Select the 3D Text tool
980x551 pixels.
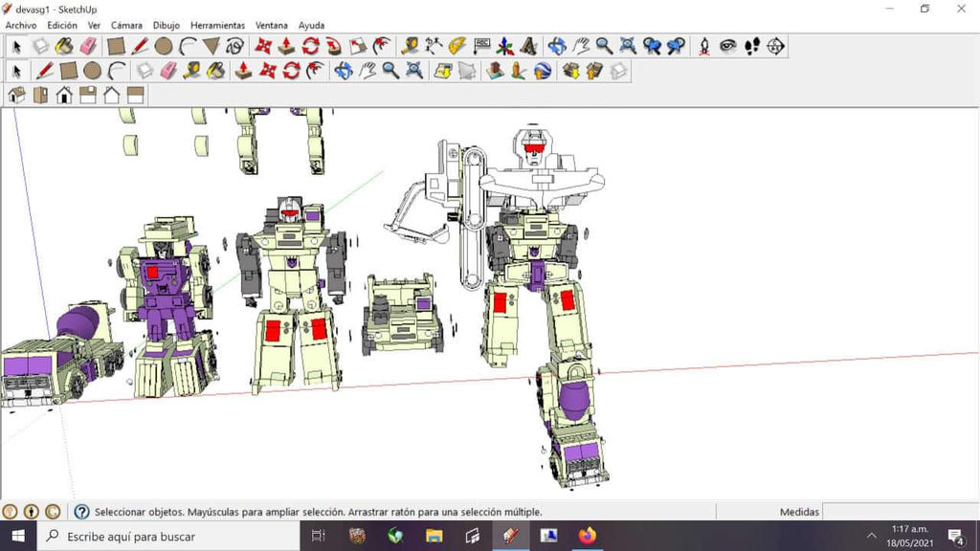(528, 46)
